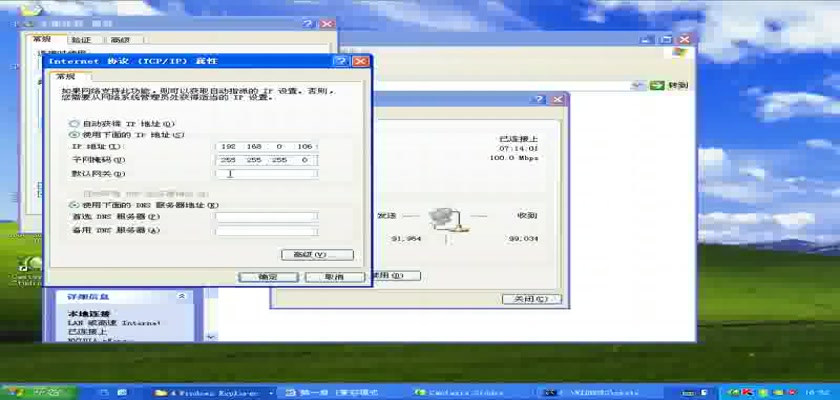The image size is (840, 400).
Task: Click the 99,034 received packets value
Action: tap(523, 238)
